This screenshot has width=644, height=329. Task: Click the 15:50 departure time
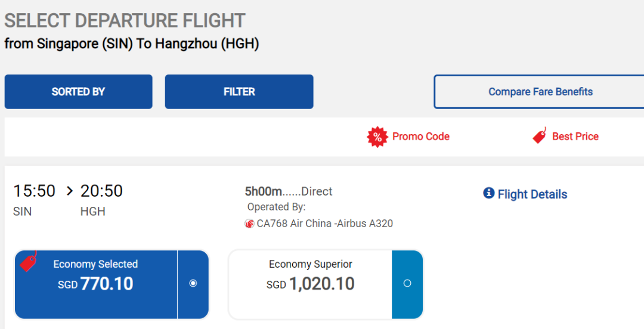coord(35,191)
